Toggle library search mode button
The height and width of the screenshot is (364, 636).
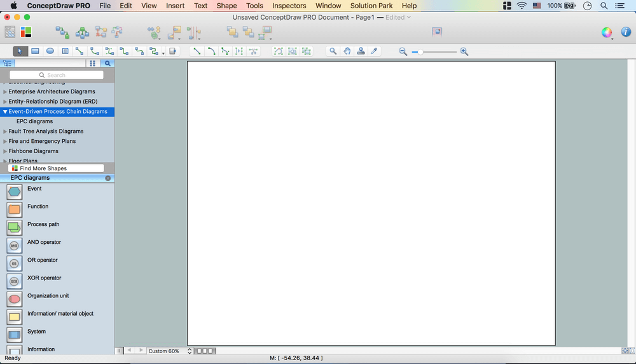(107, 64)
